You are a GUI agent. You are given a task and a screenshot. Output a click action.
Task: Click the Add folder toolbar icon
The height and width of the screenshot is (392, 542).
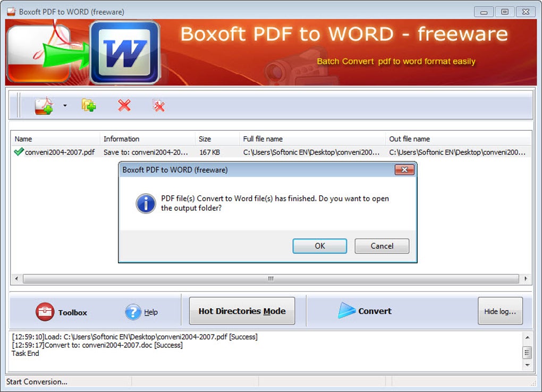tap(89, 105)
